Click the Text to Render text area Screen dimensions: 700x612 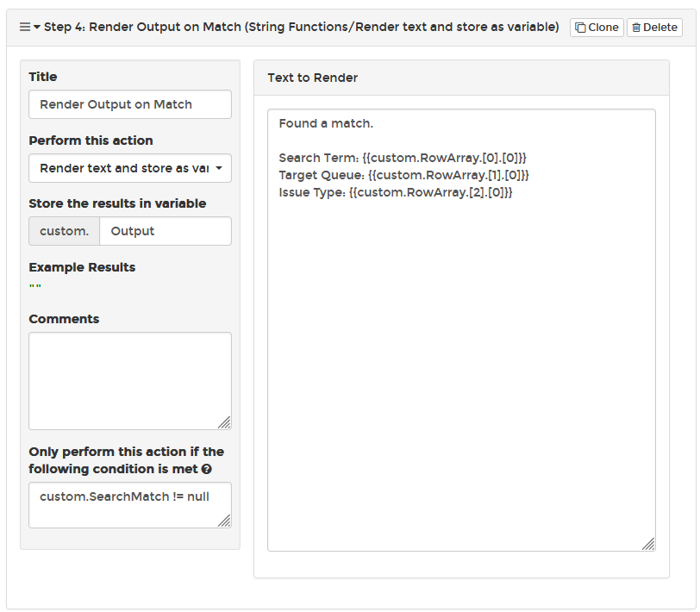pyautogui.click(x=461, y=330)
